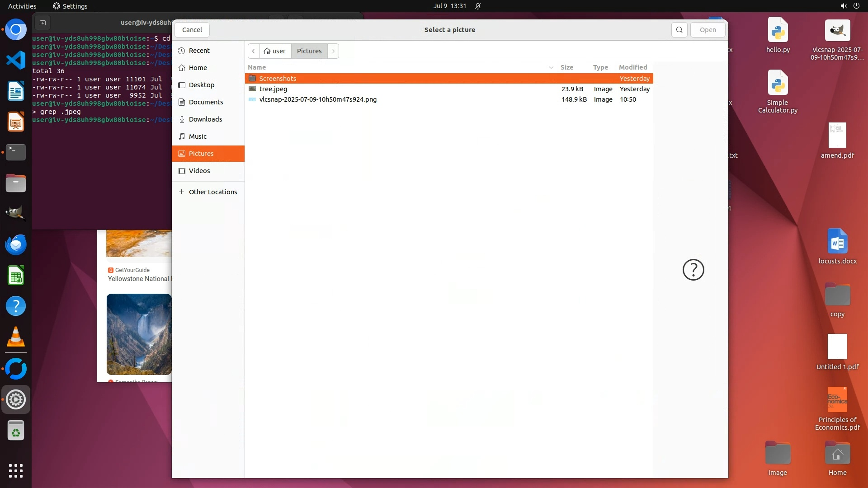Switch to user home in path bar

coord(275,51)
